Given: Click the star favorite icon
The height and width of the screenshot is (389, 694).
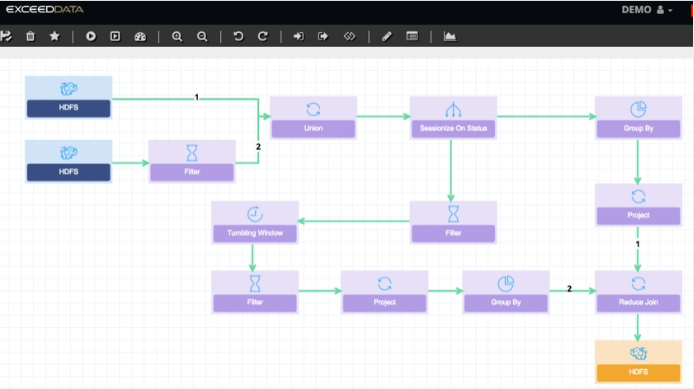Looking at the screenshot, I should [54, 36].
